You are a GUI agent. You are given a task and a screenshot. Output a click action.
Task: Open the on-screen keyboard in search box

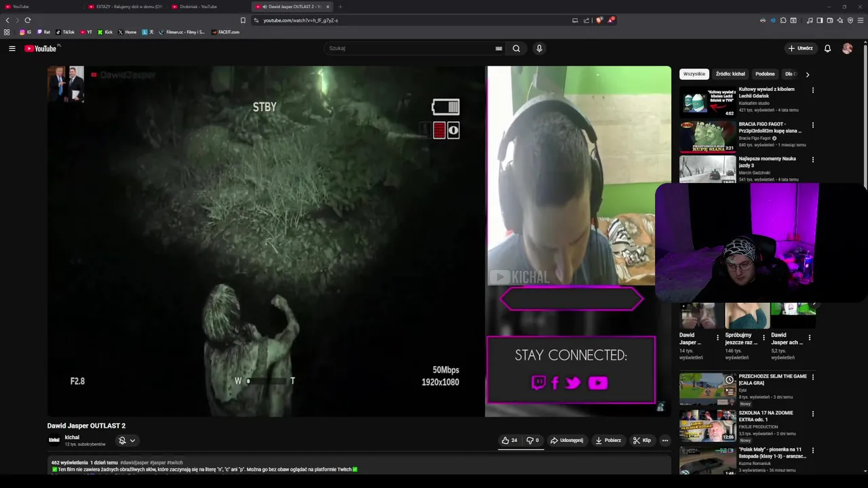click(498, 48)
